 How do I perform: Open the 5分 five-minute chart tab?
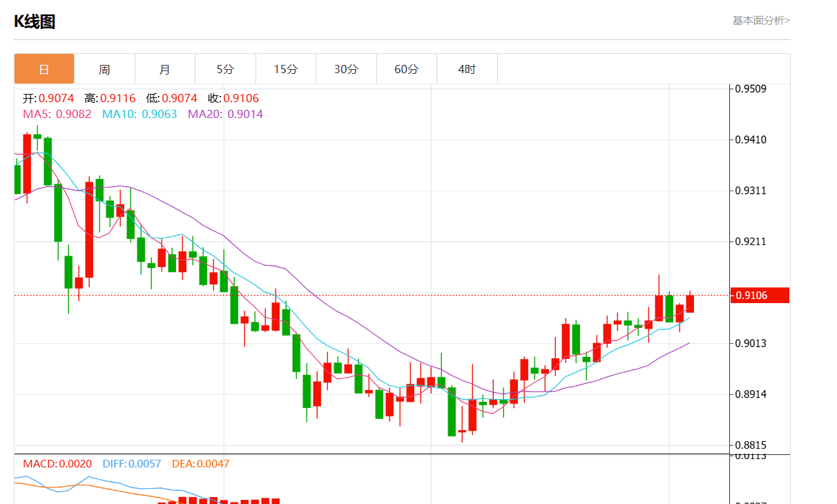point(225,69)
